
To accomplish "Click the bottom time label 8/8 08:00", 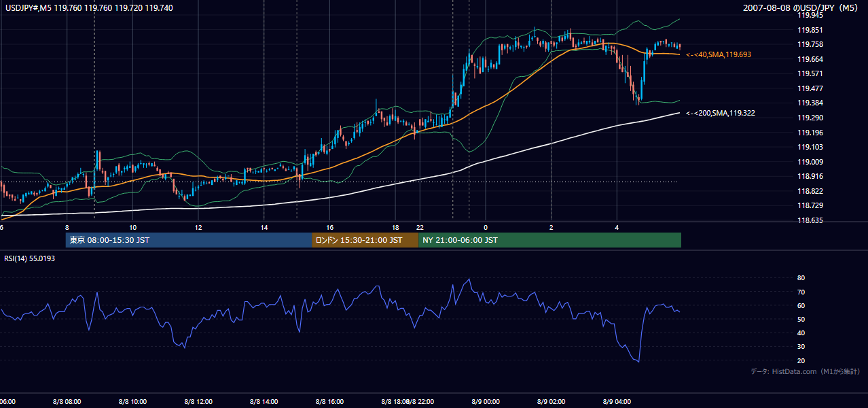I will 67,402.
